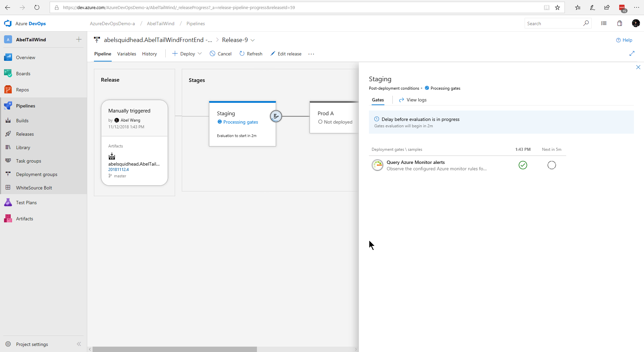Open the History tab

pos(149,54)
